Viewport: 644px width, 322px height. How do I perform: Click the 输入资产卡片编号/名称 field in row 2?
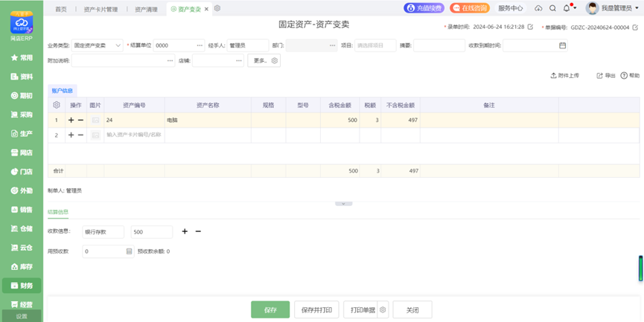pyautogui.click(x=134, y=135)
